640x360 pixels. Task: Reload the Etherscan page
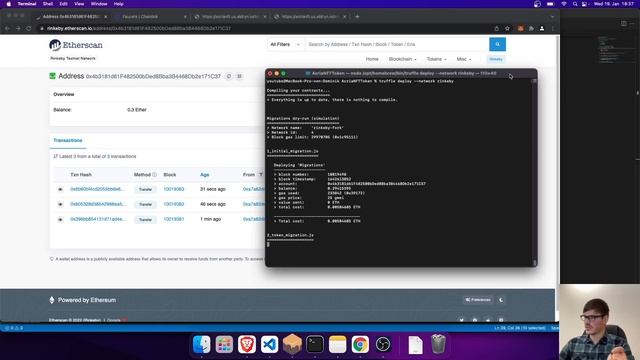(x=29, y=28)
